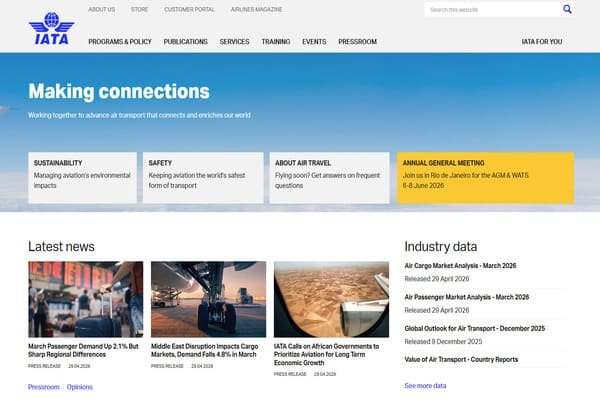The width and height of the screenshot is (600, 400).
Task: Open the Opinions link
Action: click(80, 387)
